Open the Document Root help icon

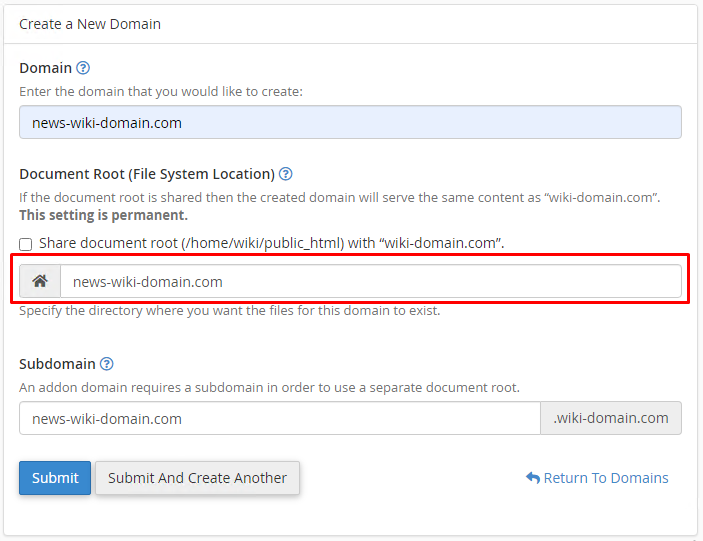click(x=285, y=173)
